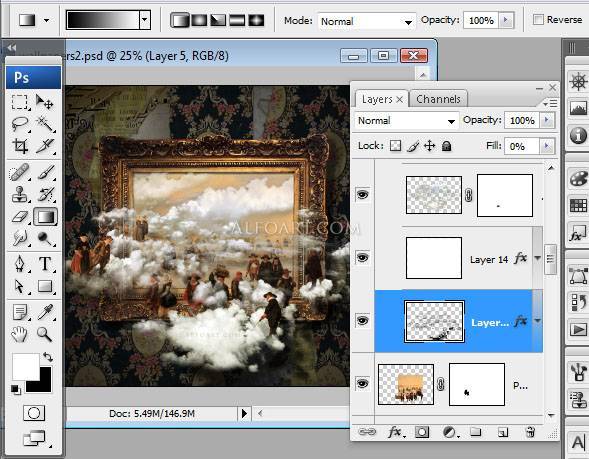Select the Brush tool
589x459 pixels.
coord(45,173)
